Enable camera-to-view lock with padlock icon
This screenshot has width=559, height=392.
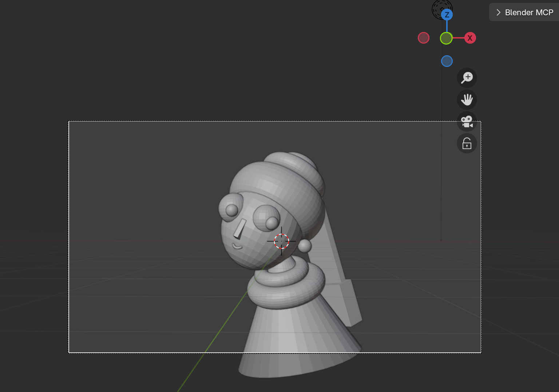467,143
